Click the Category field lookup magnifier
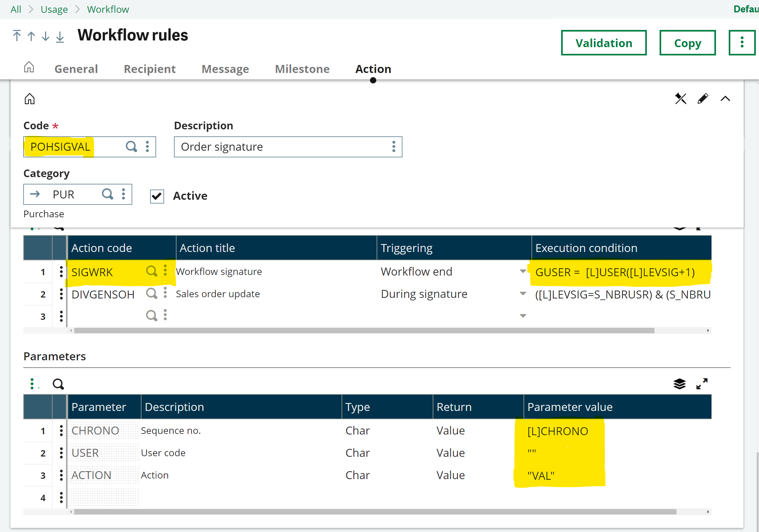Viewport: 759px width, 532px height. coord(107,194)
